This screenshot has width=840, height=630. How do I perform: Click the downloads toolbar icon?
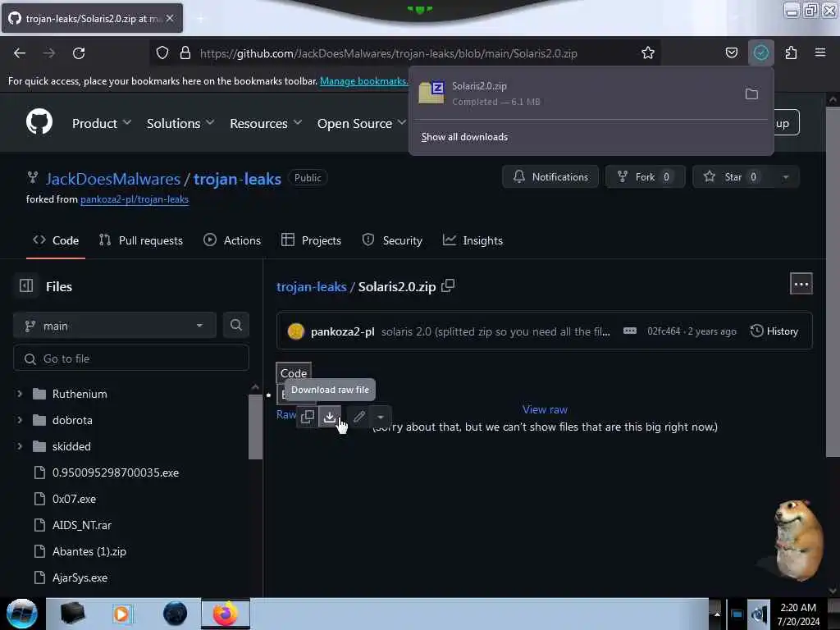pos(760,53)
